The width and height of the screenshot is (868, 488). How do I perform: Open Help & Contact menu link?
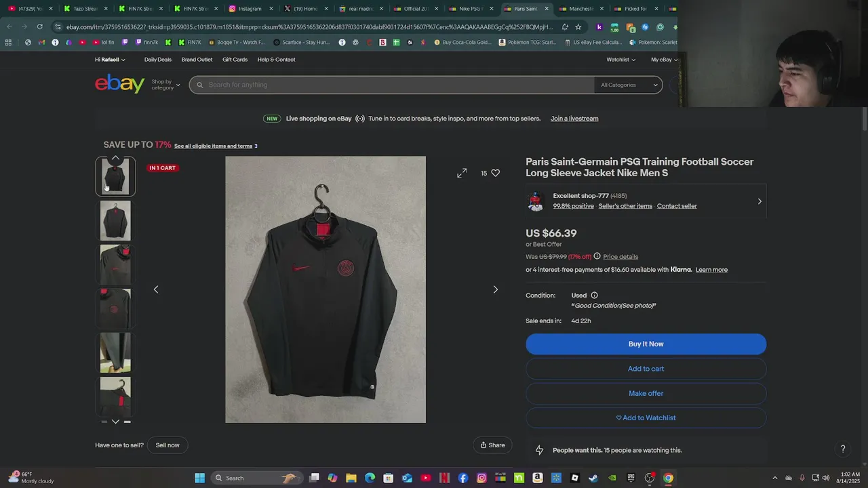(x=276, y=60)
